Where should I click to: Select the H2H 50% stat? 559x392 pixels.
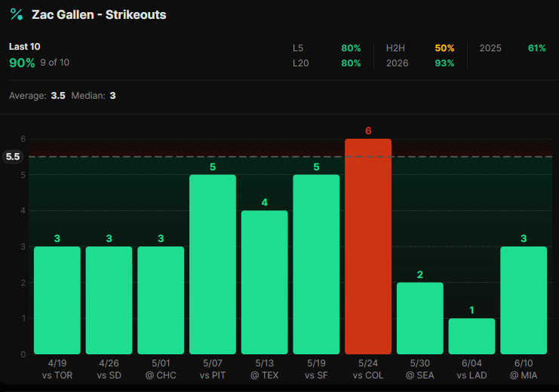(420, 48)
